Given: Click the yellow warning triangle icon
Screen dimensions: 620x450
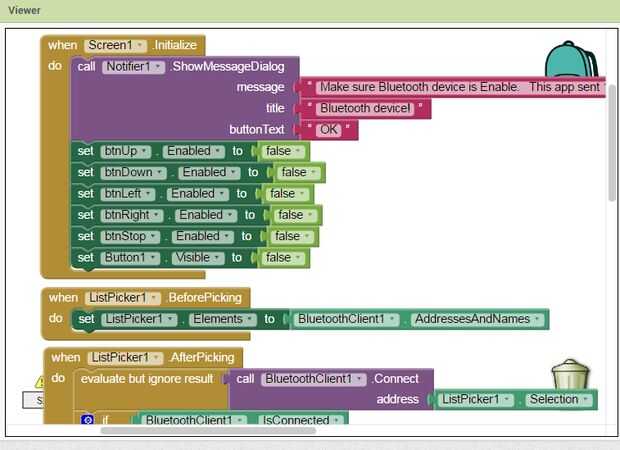Looking at the screenshot, I should pos(40,382).
